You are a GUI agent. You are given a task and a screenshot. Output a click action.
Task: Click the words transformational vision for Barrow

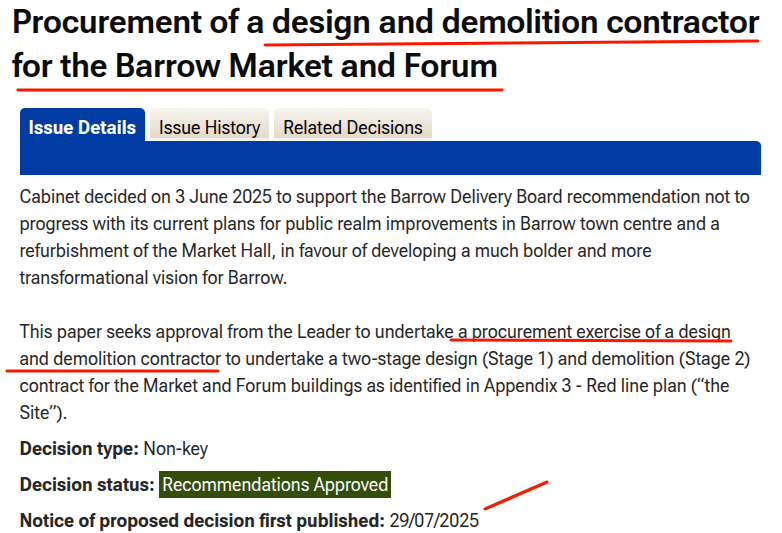pos(153,277)
